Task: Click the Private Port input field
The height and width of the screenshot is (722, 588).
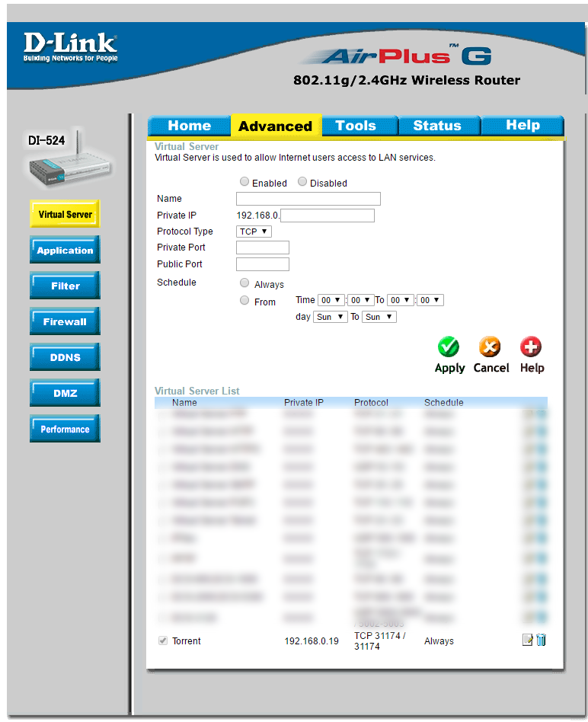Action: [x=263, y=248]
